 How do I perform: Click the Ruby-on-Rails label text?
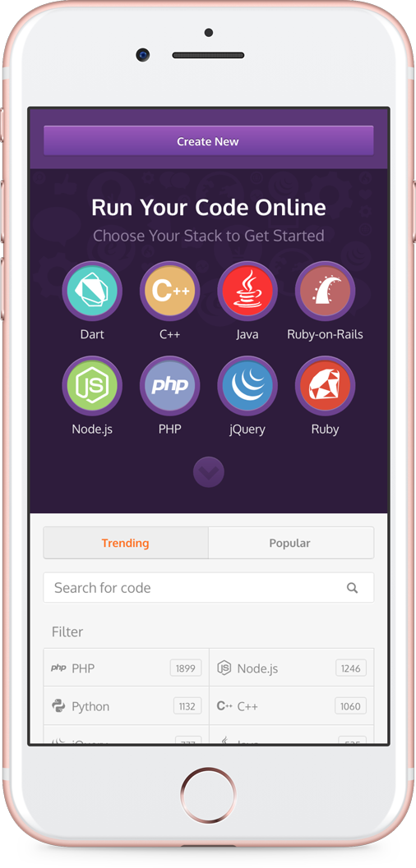pos(326,334)
